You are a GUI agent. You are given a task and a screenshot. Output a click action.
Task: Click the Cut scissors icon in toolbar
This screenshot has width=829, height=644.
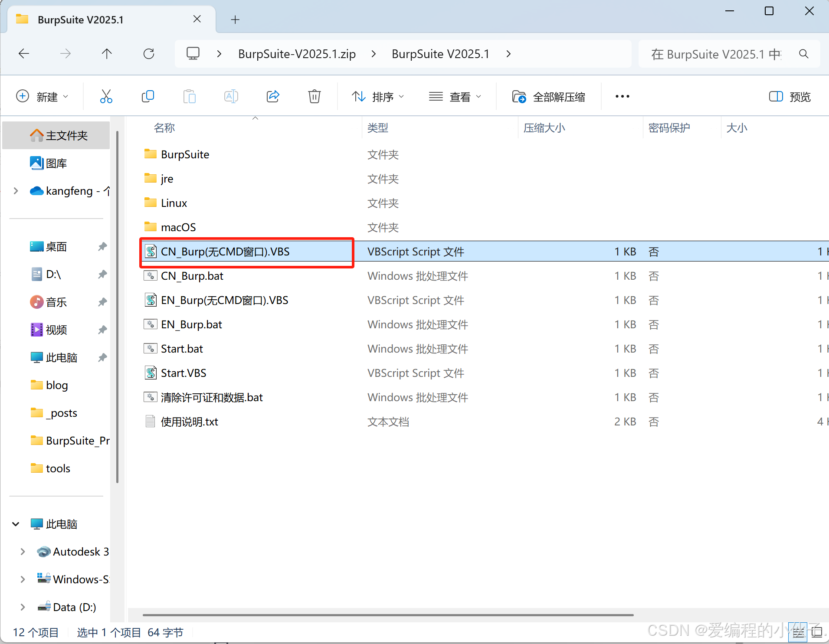(x=106, y=96)
